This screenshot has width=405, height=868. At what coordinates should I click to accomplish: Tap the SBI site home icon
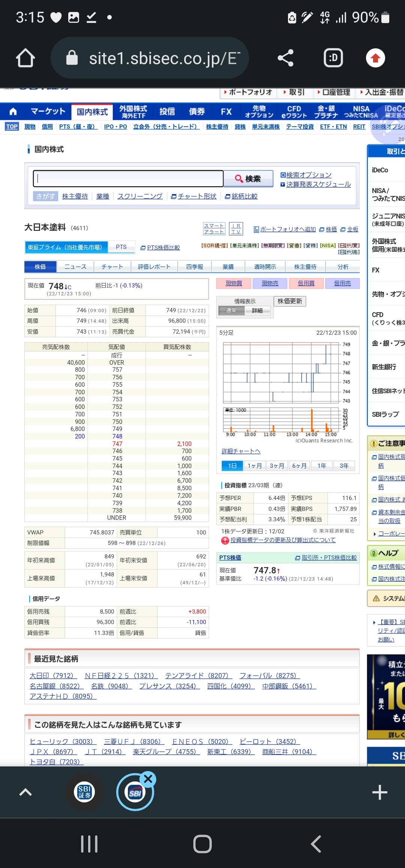[13, 111]
